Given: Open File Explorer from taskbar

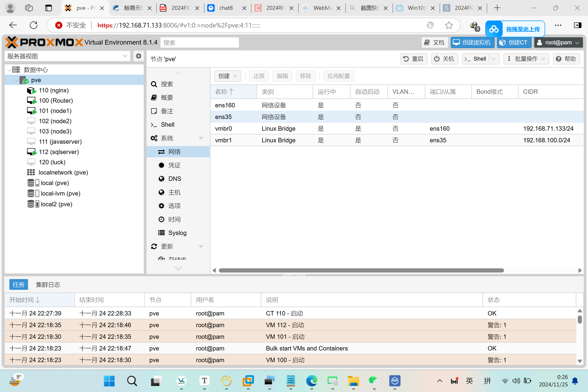Looking at the screenshot, I should click(353, 381).
